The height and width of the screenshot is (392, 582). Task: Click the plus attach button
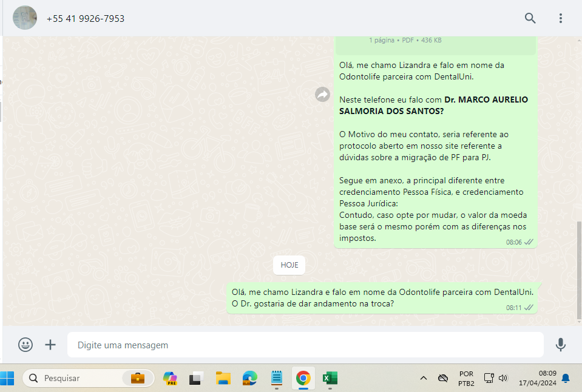[x=50, y=345]
